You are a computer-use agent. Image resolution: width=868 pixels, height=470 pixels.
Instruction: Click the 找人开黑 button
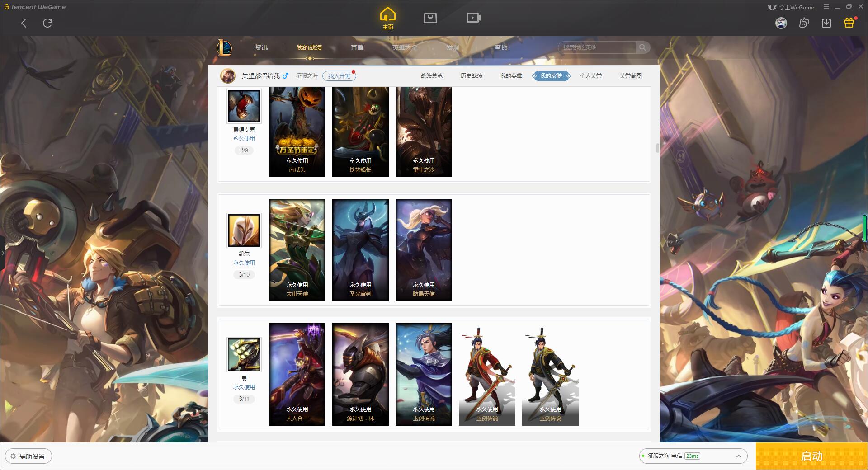[x=339, y=76]
